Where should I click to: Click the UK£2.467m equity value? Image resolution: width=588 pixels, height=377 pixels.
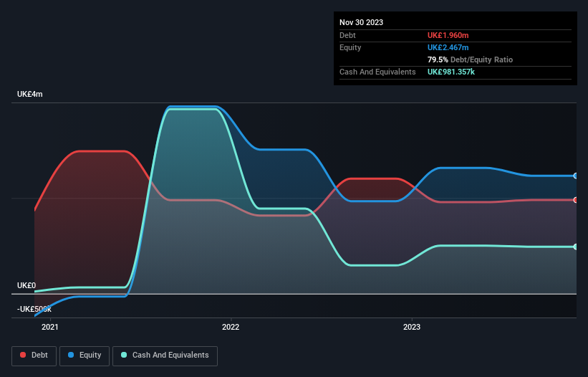coord(448,47)
